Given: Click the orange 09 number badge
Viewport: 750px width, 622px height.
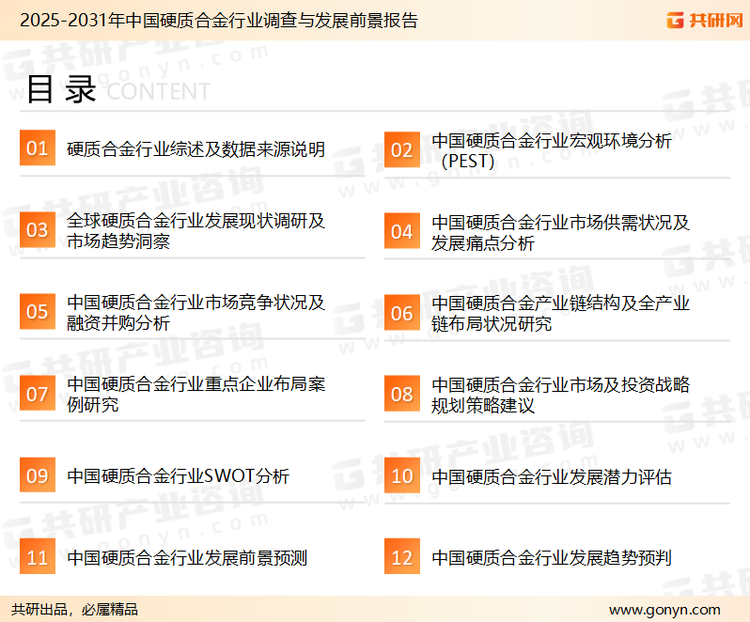Looking at the screenshot, I should [37, 475].
